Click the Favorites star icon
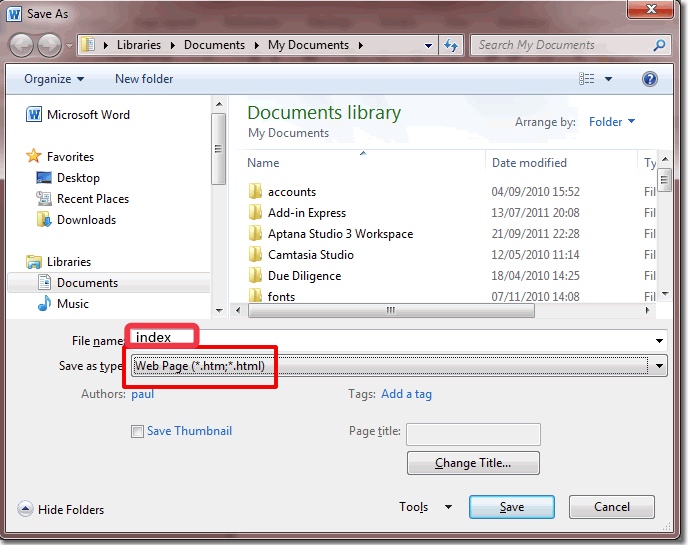The image size is (688, 545). point(34,156)
